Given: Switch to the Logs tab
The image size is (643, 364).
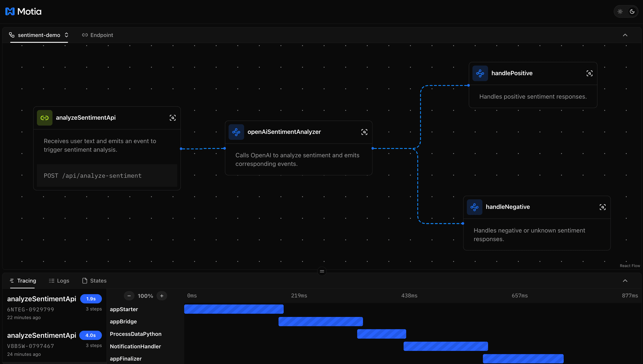Looking at the screenshot, I should click(59, 280).
